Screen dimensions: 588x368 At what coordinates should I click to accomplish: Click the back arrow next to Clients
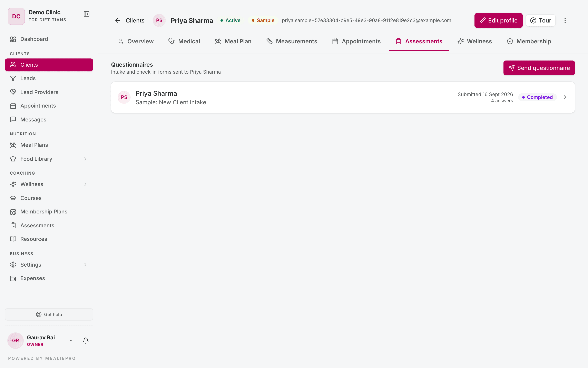(x=118, y=20)
